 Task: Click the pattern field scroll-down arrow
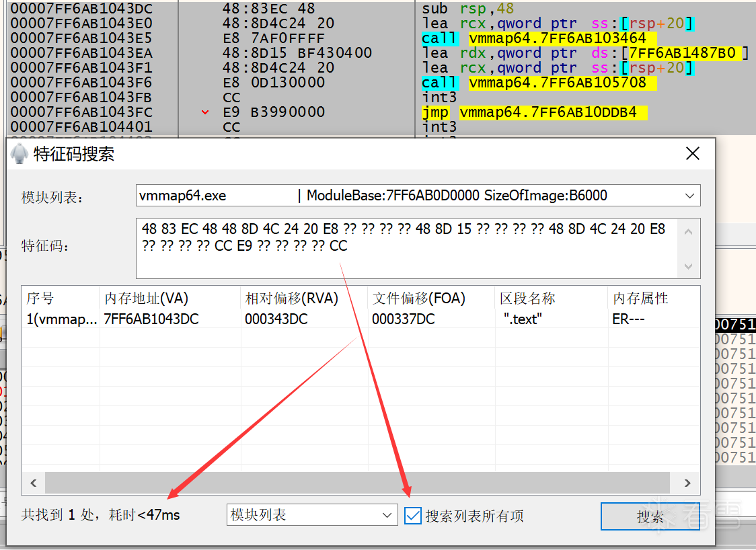(689, 266)
